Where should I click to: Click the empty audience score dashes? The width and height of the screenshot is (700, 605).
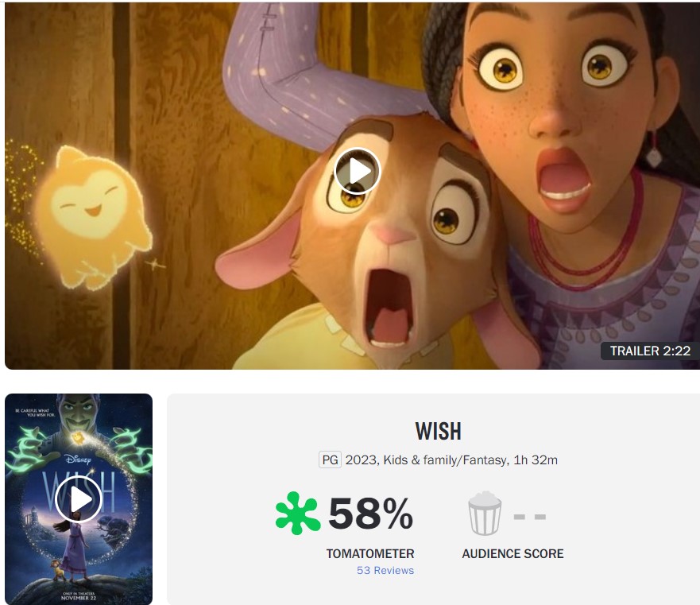click(x=529, y=517)
